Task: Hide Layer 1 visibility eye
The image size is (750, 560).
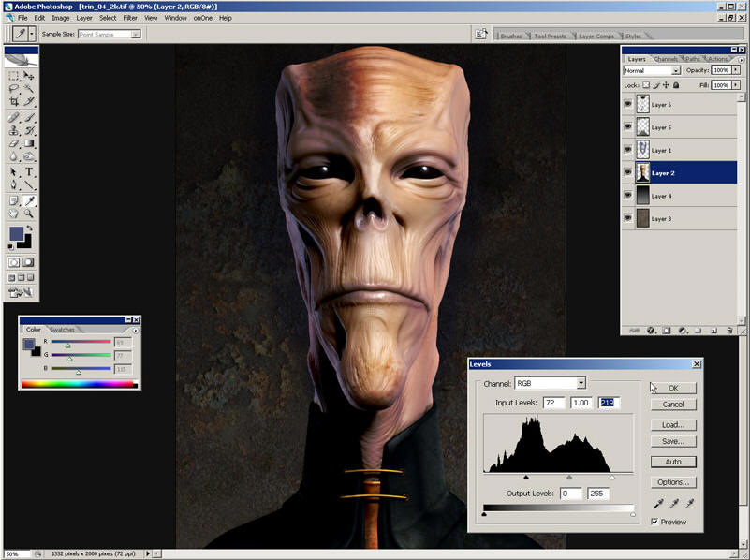Action: 628,150
